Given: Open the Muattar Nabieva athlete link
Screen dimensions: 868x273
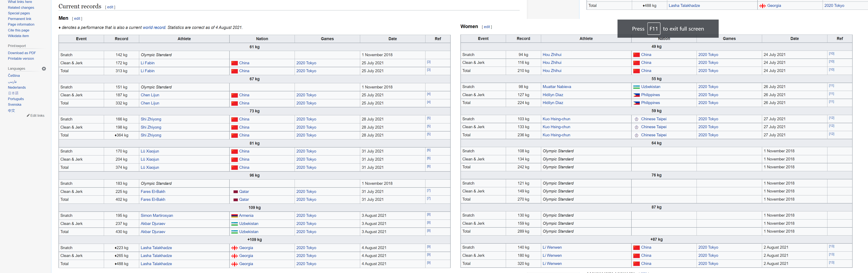Looking at the screenshot, I should tap(557, 87).
